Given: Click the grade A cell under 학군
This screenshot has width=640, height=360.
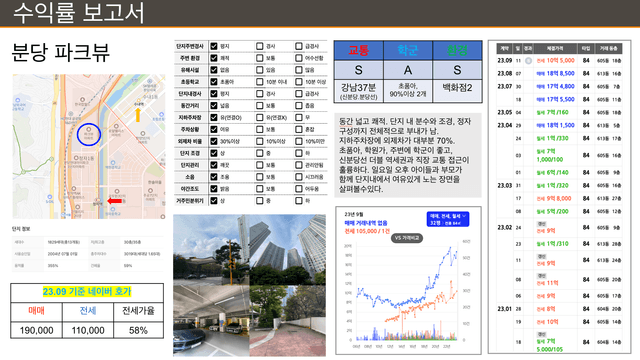Looking at the screenshot, I should pyautogui.click(x=408, y=70).
